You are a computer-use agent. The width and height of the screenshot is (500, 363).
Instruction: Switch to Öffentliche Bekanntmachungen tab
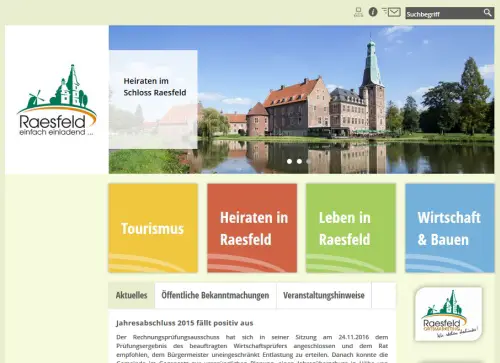(x=215, y=295)
